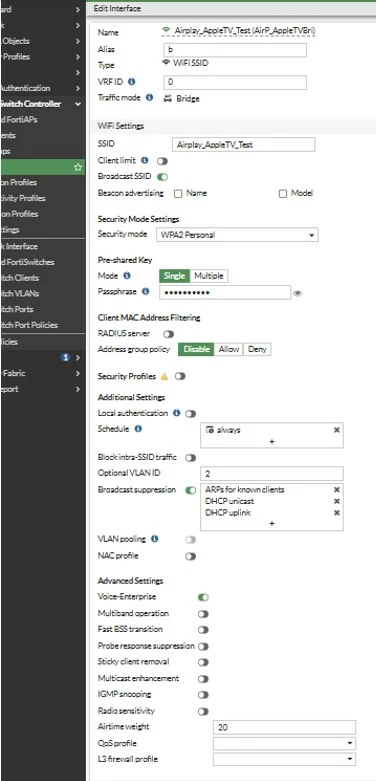The height and width of the screenshot is (781, 376).
Task: Enable Radio sensitivity toggle
Action: (x=203, y=711)
